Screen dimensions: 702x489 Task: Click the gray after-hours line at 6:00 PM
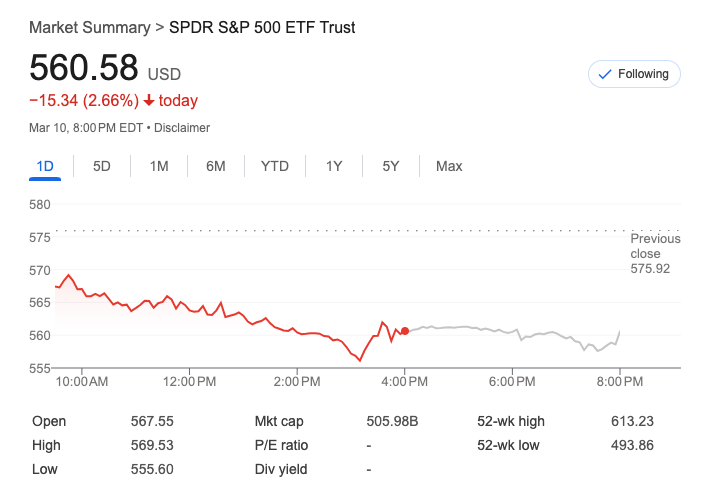[x=516, y=332]
